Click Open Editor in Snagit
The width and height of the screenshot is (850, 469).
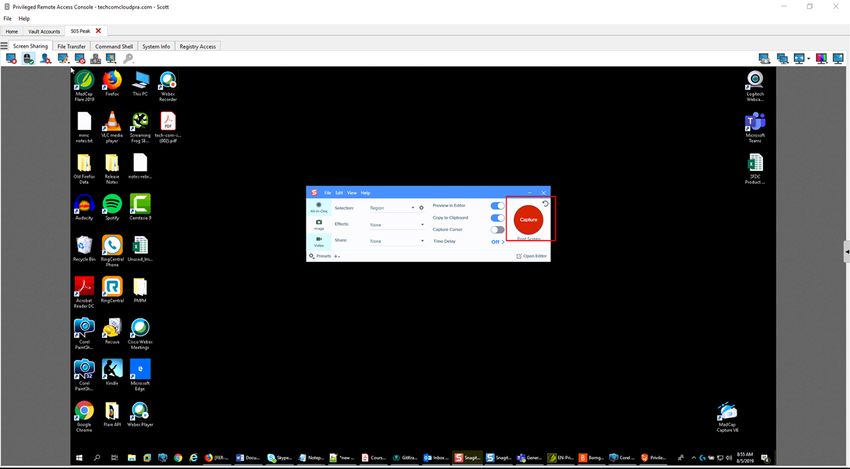531,256
